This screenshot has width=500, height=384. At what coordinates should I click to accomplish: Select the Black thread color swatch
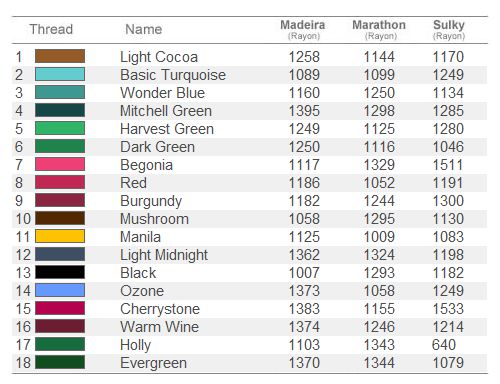coord(60,272)
